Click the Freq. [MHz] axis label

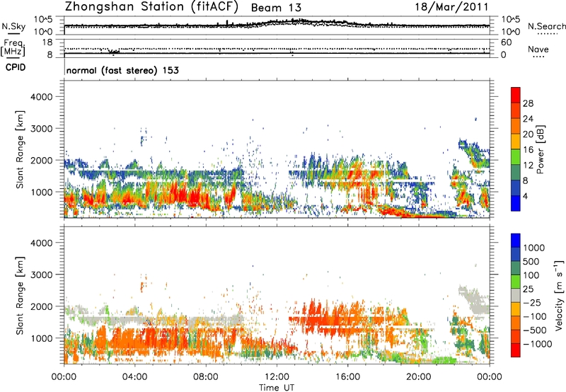(13, 48)
